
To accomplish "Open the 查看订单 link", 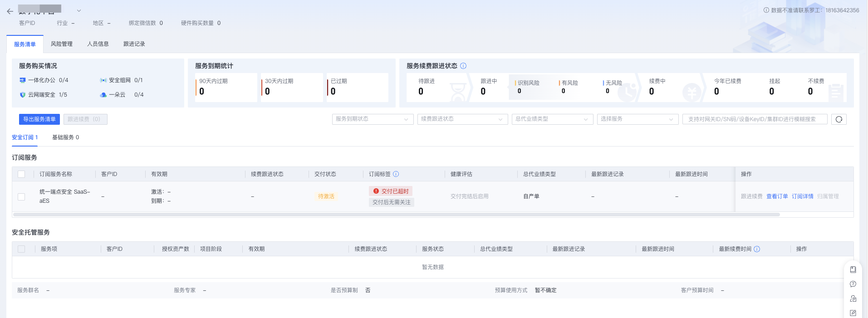I will click(777, 196).
